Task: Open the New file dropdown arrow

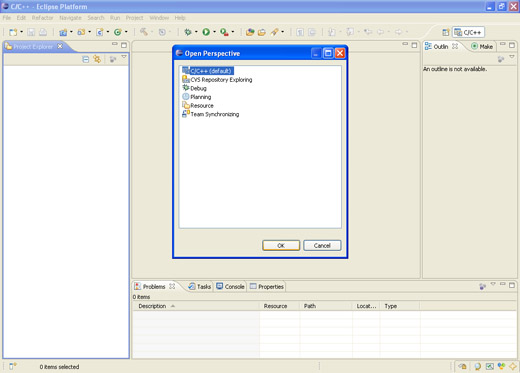Action: 22,32
